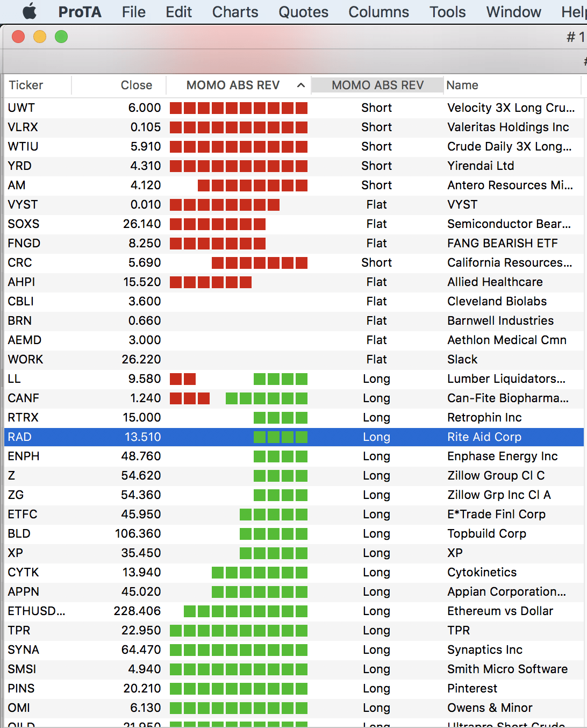
Task: Toggle sort direction arrow on MOMO ABS REV
Action: point(301,85)
